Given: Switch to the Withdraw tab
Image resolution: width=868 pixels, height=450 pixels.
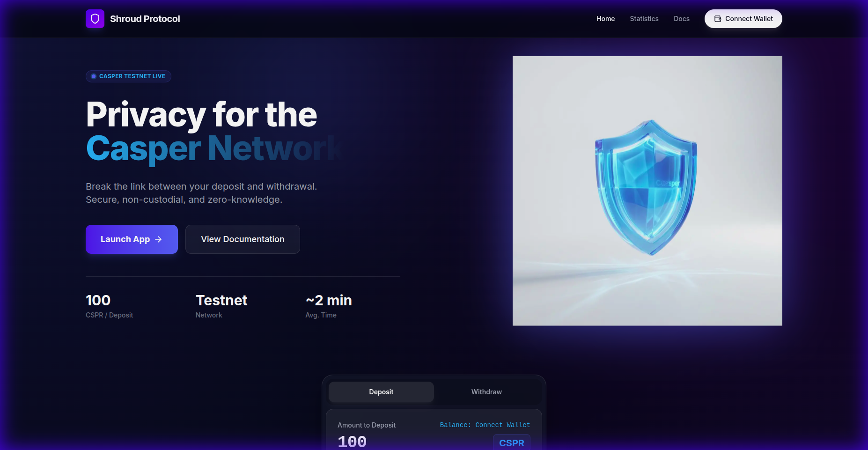Looking at the screenshot, I should click(x=486, y=392).
